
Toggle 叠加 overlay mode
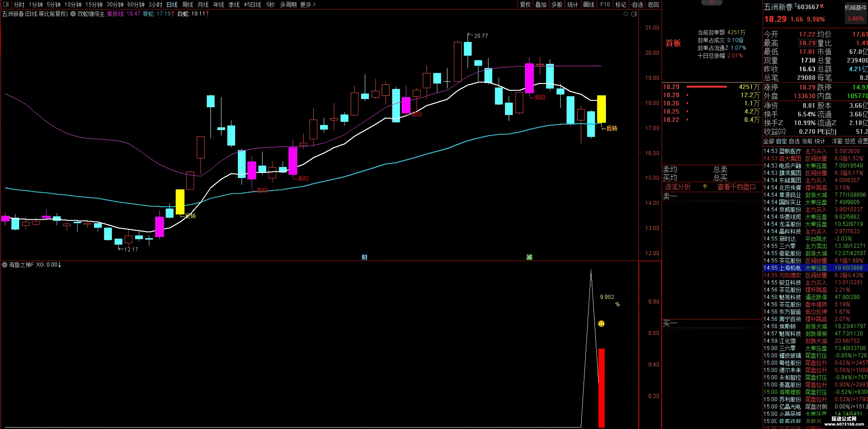point(541,4)
